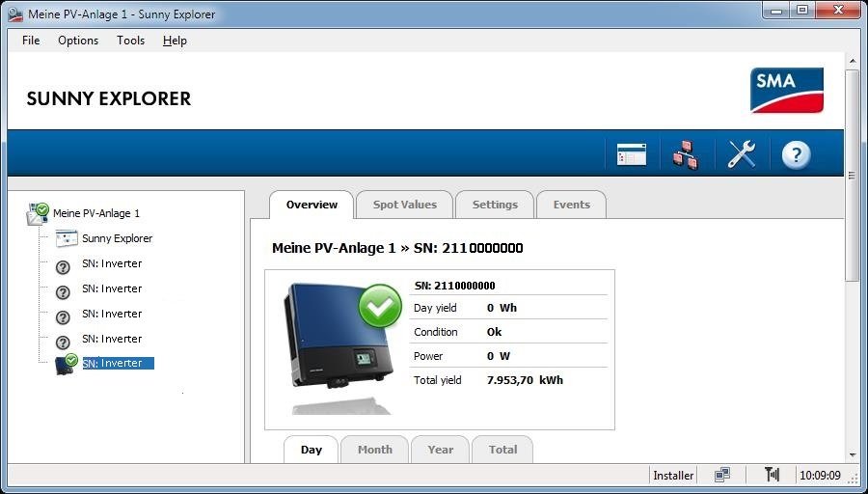Click the SUNNY EXPLORER header title

(x=109, y=98)
